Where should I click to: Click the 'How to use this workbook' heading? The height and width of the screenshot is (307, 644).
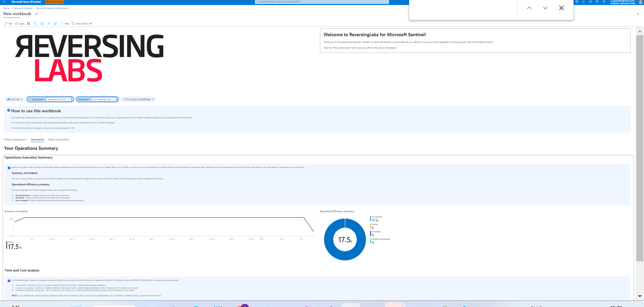click(x=36, y=111)
